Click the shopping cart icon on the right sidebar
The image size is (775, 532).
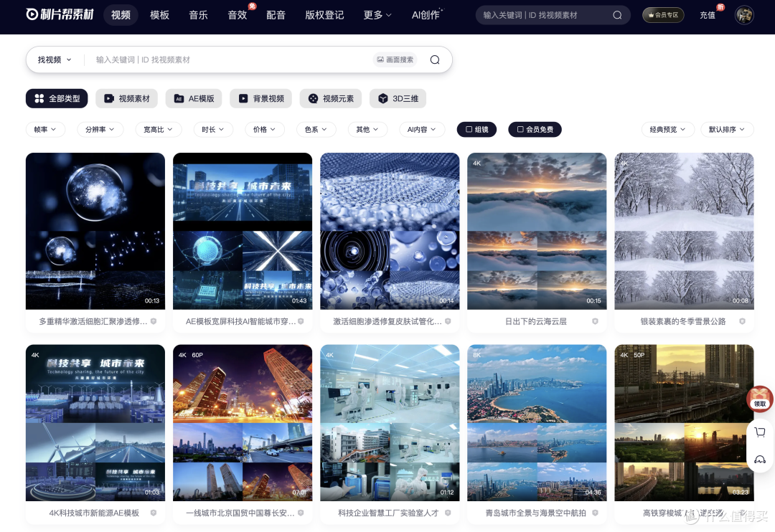coord(760,432)
